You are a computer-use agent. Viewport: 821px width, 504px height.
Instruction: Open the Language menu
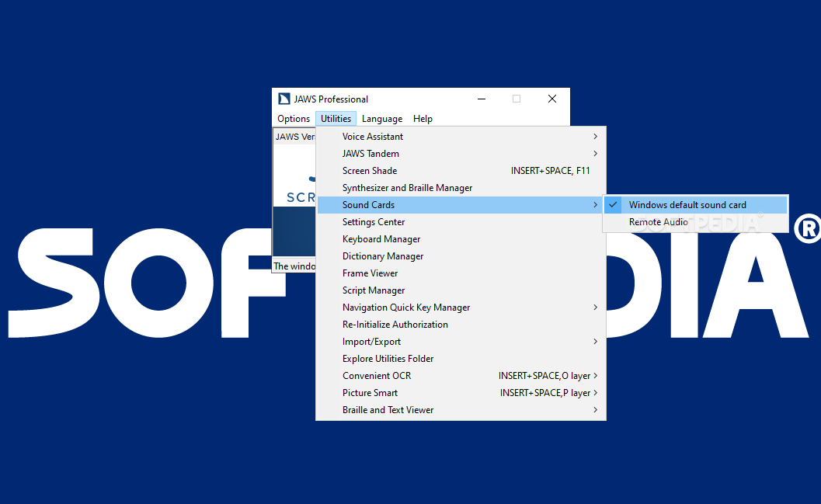pos(382,119)
